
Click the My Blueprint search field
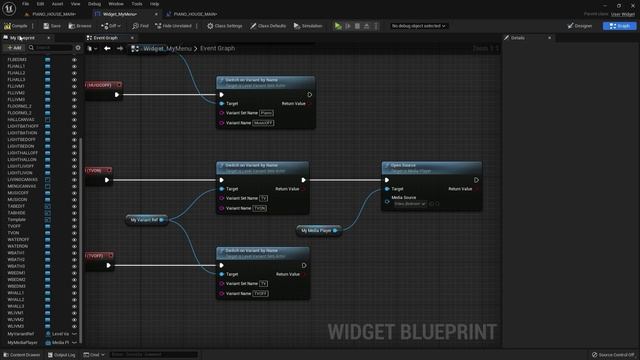(x=51, y=48)
